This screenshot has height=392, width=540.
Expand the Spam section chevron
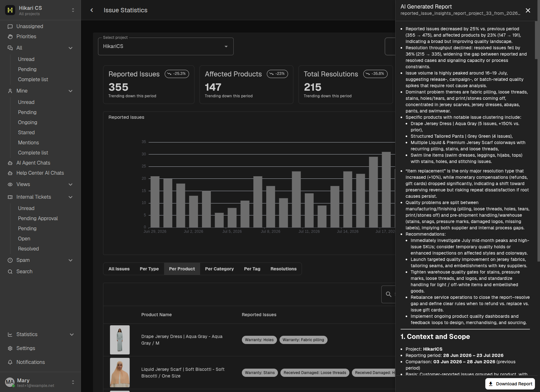click(71, 260)
